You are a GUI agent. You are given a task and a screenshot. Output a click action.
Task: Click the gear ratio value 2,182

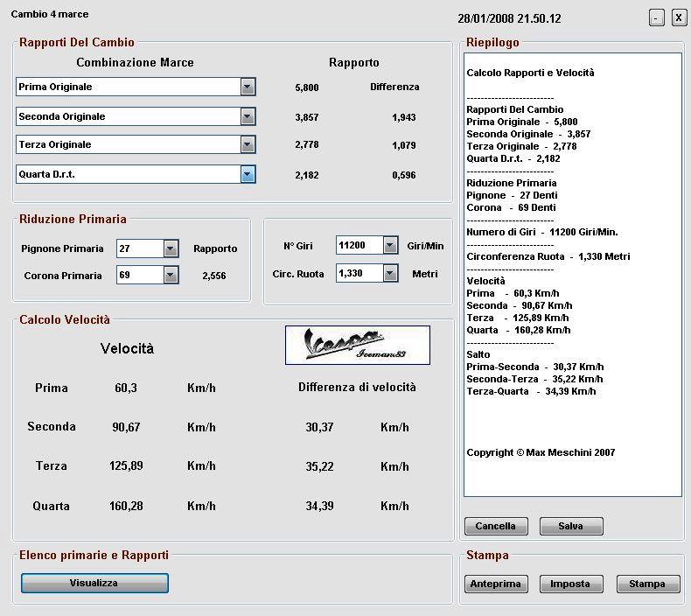click(307, 176)
